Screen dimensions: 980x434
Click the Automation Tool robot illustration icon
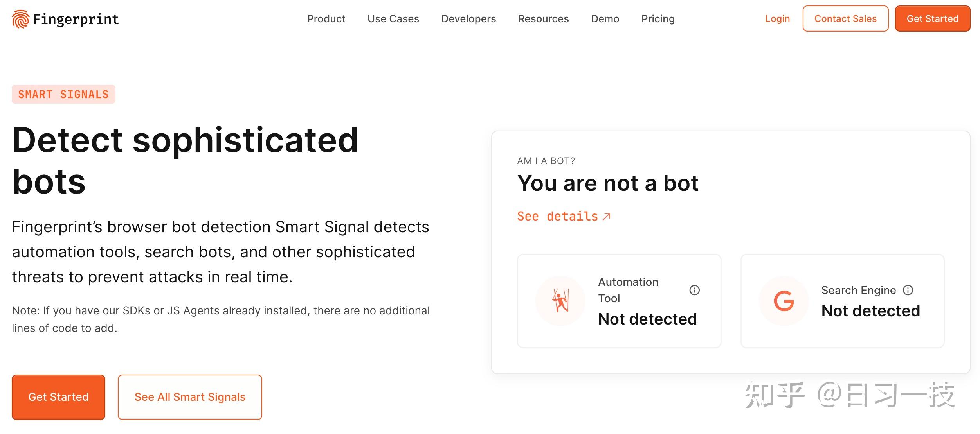coord(560,301)
